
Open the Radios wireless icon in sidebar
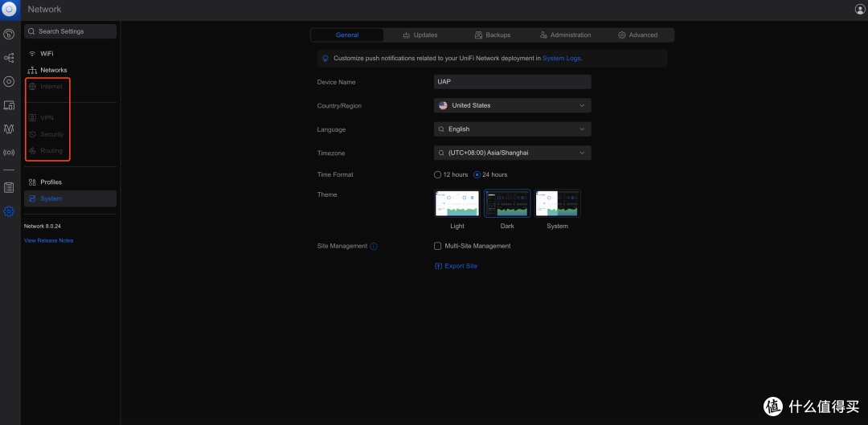pyautogui.click(x=9, y=152)
